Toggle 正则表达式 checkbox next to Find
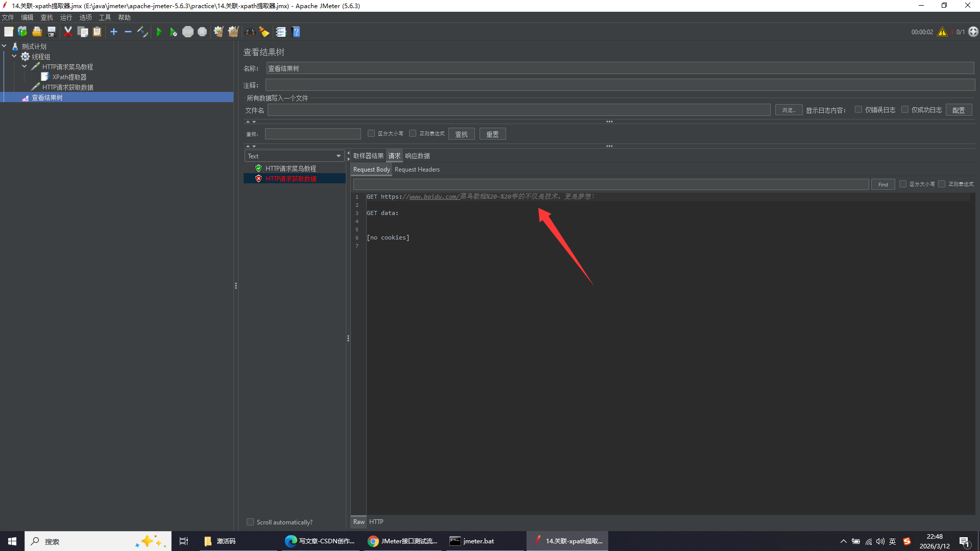Screen dimensions: 980x551 pyautogui.click(x=942, y=184)
